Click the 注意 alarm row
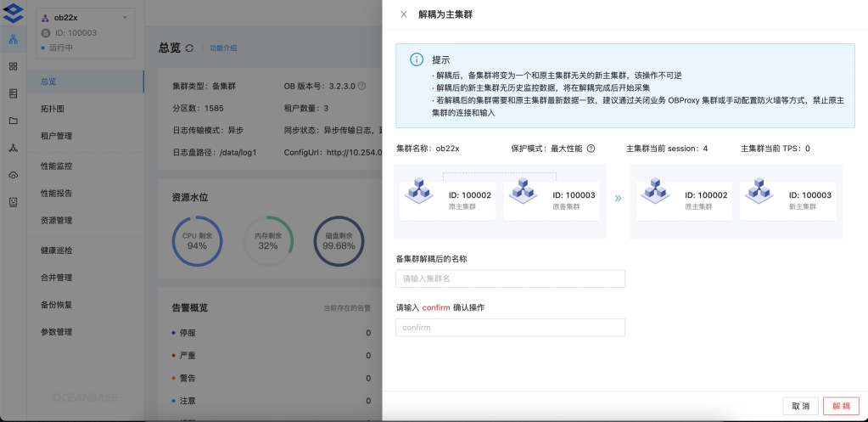868x422 pixels. [x=272, y=401]
